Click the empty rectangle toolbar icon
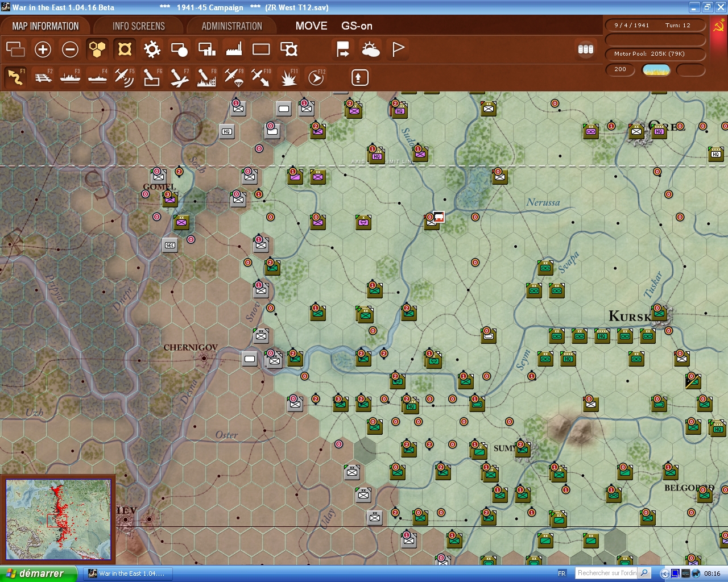This screenshot has width=728, height=582. click(261, 49)
